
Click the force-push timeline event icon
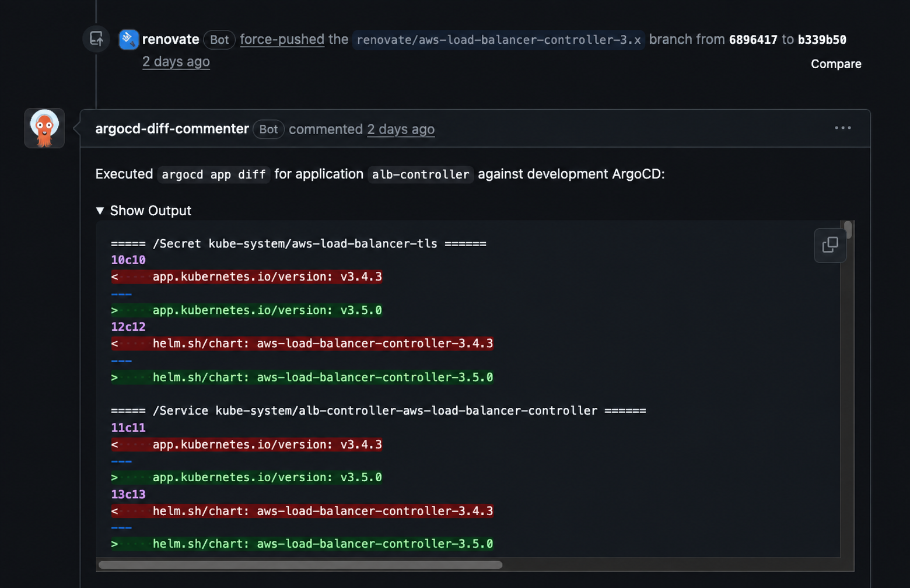pos(96,39)
